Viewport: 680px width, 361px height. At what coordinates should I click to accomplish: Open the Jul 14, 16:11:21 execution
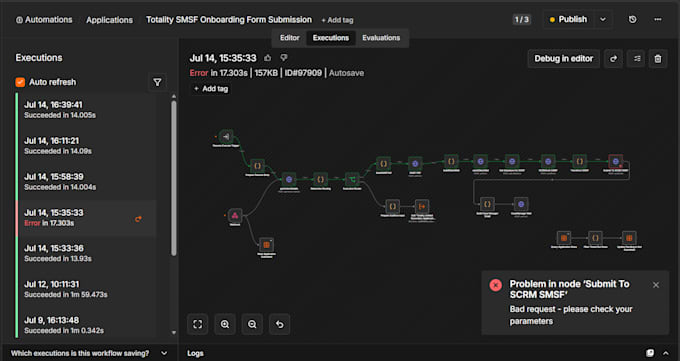pyautogui.click(x=86, y=146)
